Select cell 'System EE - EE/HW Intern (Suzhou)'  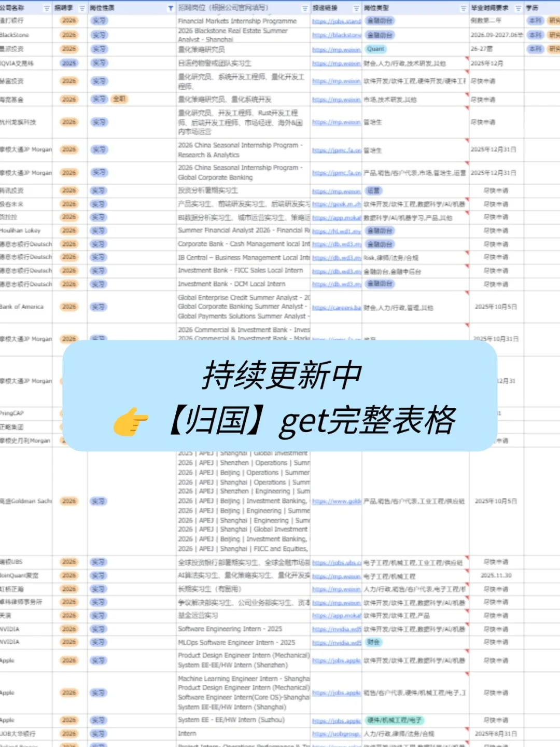[243, 720]
